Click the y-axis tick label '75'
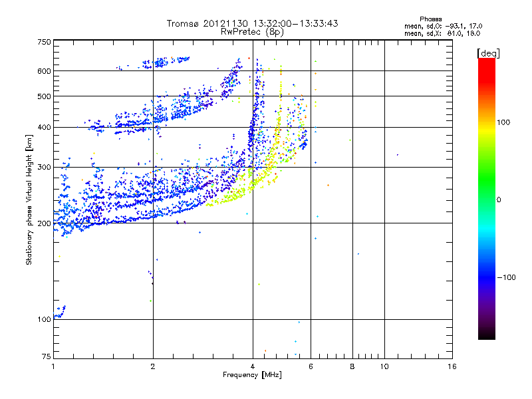The width and height of the screenshot is (532, 399). [x=47, y=356]
